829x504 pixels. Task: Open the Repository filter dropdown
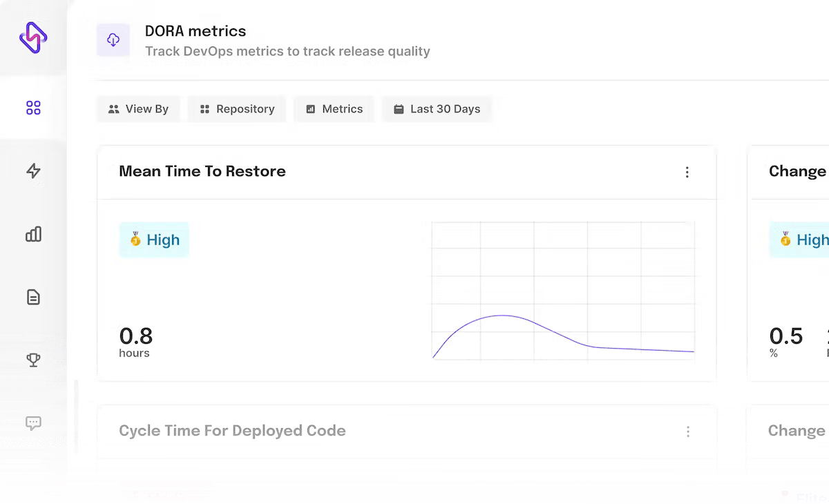[236, 108]
